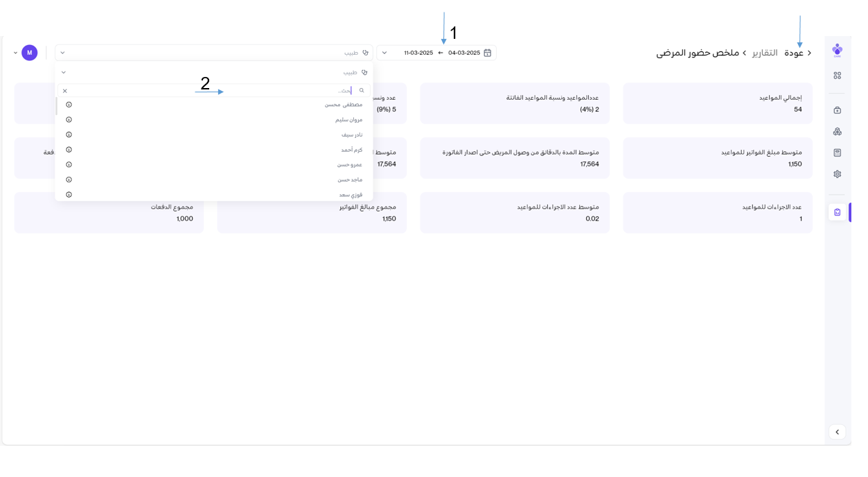Open the stacked cubes inventory icon
The image size is (868, 477).
pyautogui.click(x=837, y=132)
